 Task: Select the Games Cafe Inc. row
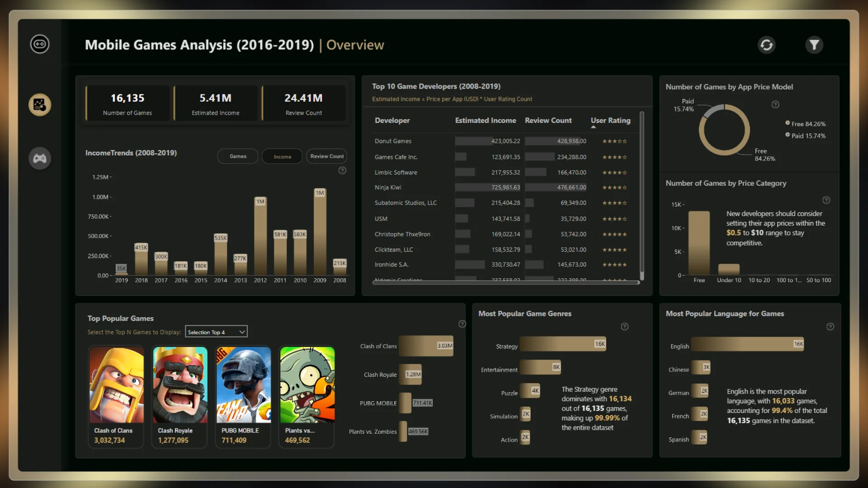tap(505, 157)
